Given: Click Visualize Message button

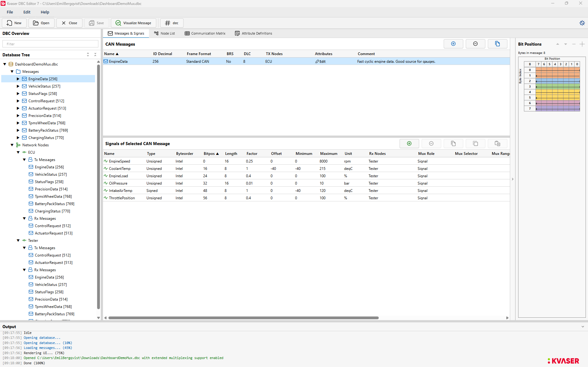Looking at the screenshot, I should pos(134,23).
